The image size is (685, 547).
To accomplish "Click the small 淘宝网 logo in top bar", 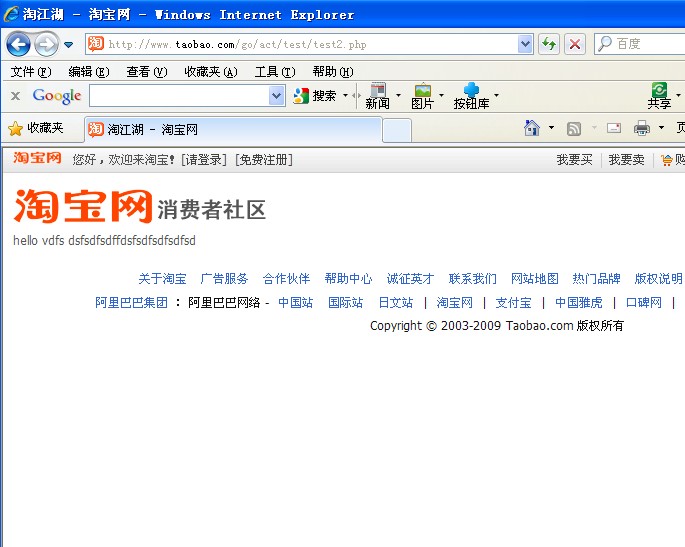I will 37,158.
